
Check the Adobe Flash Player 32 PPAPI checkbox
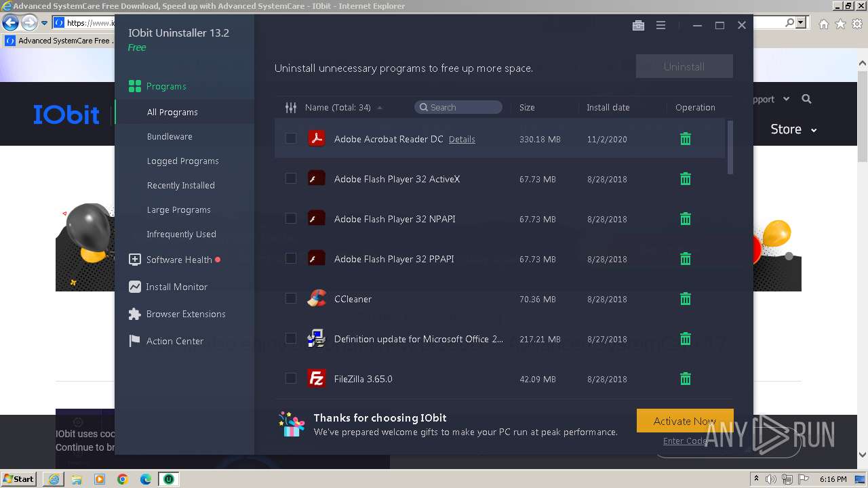pos(291,258)
